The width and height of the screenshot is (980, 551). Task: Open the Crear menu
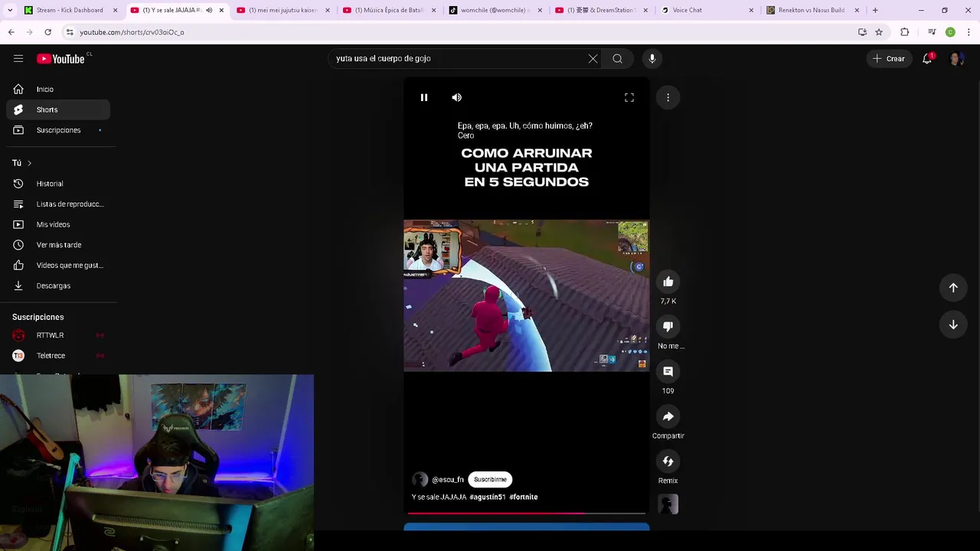890,59
